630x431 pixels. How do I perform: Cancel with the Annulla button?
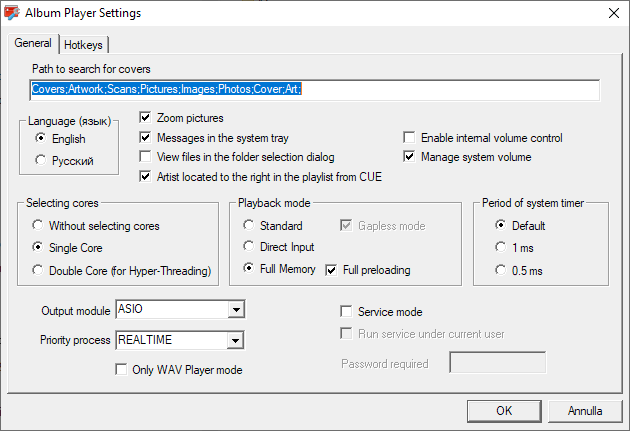[585, 411]
